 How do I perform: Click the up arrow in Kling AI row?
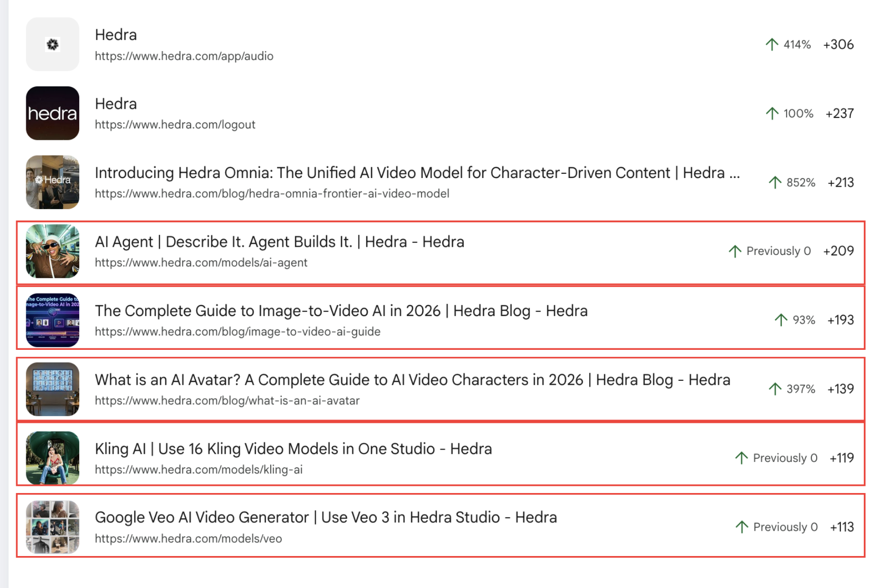pos(741,458)
